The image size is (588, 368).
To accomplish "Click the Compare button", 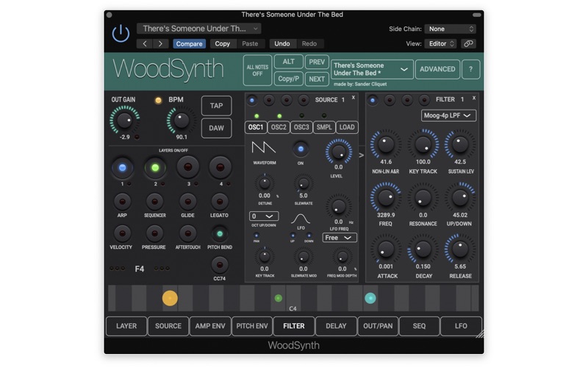I will (189, 43).
